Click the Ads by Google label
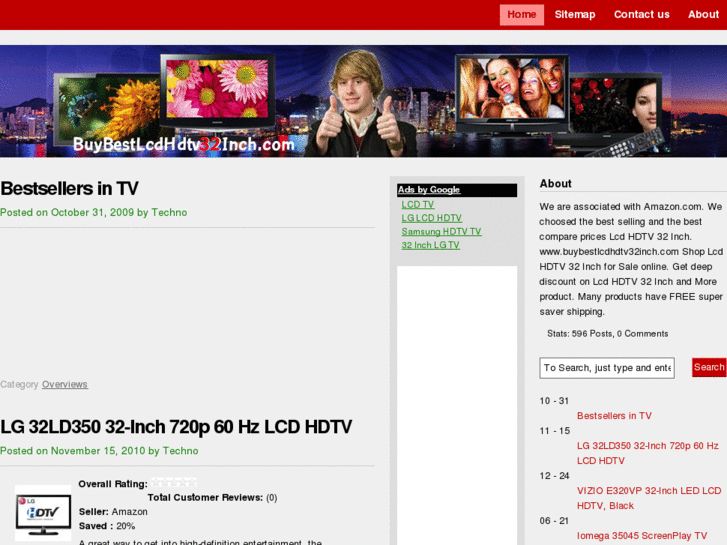The image size is (727, 545). (x=429, y=190)
